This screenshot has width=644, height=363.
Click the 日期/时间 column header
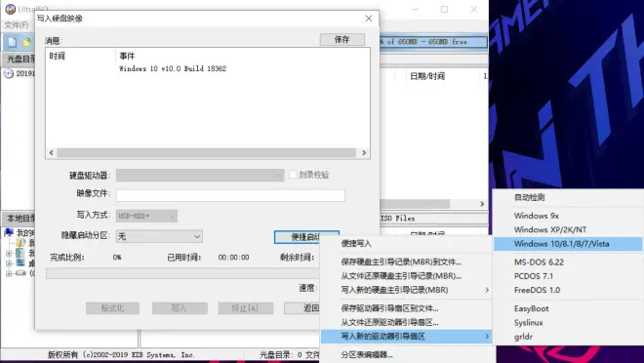[427, 76]
